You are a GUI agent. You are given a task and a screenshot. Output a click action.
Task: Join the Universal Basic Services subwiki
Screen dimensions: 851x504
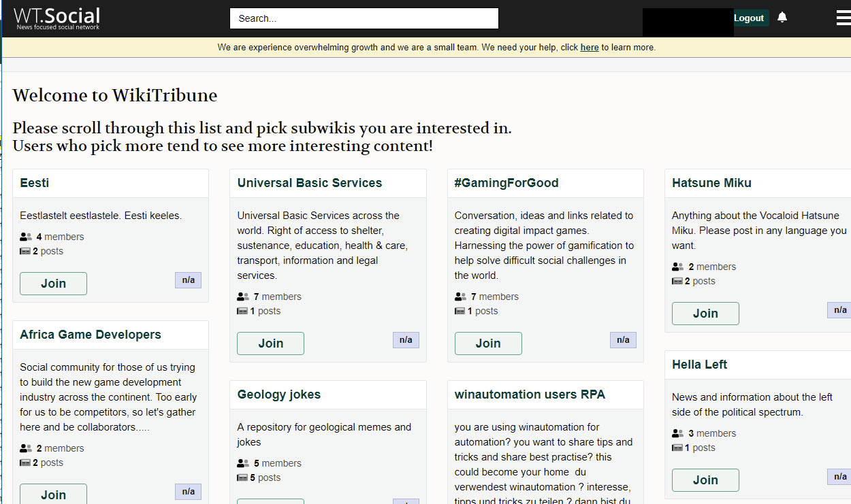(270, 343)
